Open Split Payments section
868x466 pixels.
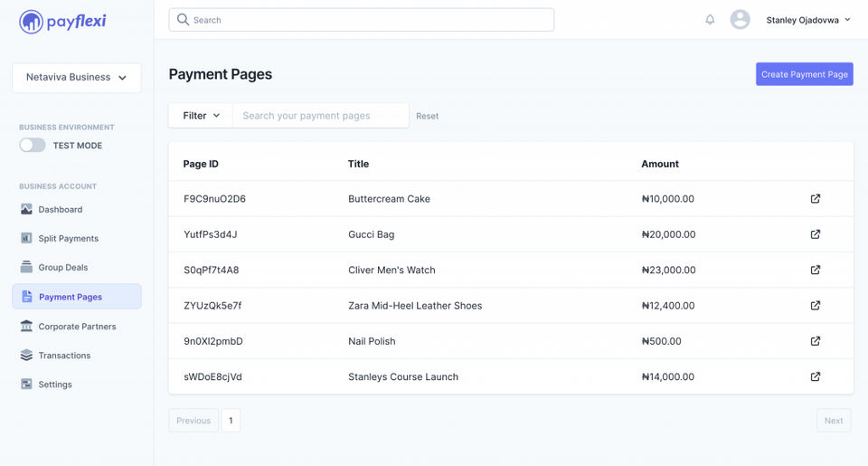[x=68, y=239]
